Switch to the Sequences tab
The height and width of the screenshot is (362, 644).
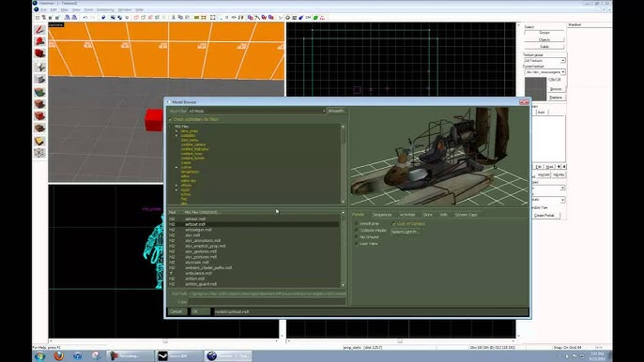click(x=382, y=215)
